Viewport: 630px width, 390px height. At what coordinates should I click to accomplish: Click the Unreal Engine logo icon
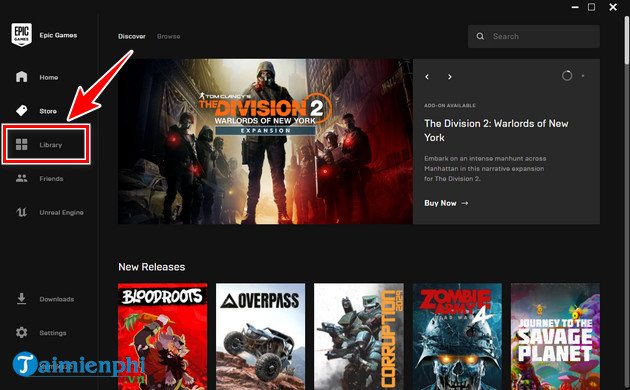point(21,212)
